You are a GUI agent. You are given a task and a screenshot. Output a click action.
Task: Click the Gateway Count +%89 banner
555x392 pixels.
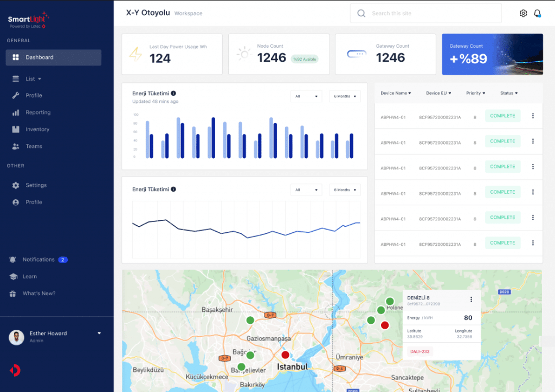492,54
